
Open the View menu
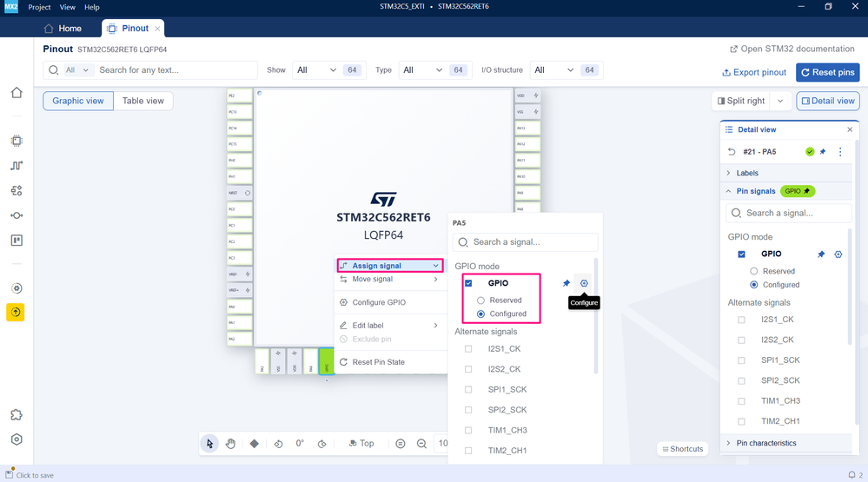point(68,7)
